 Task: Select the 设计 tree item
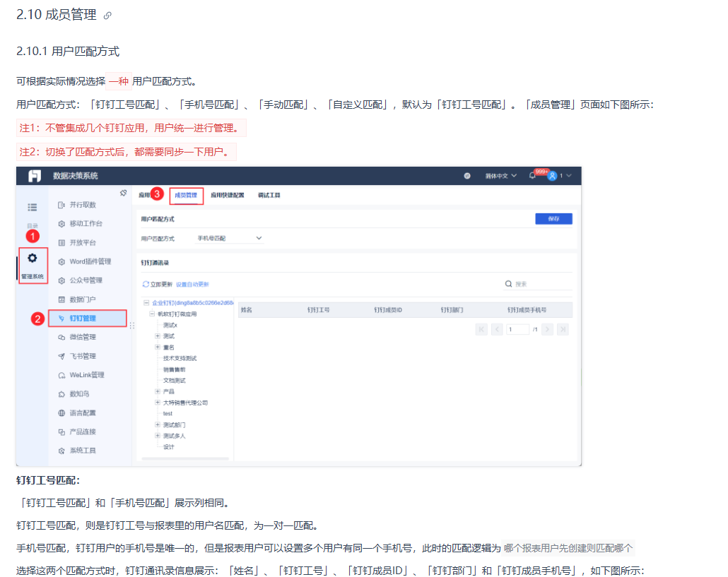pos(168,447)
